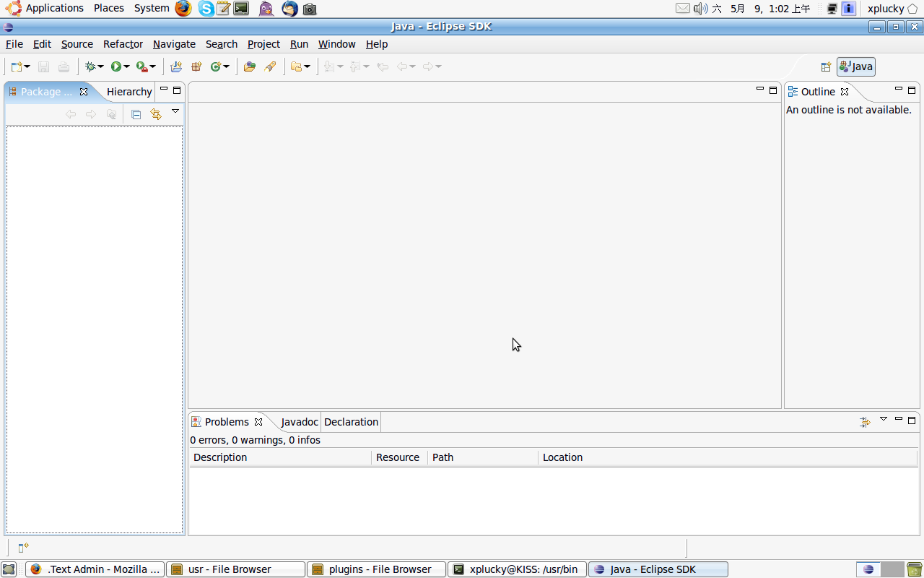This screenshot has height=578, width=924.
Task: Click the New wizard toolbar icon
Action: click(x=17, y=66)
